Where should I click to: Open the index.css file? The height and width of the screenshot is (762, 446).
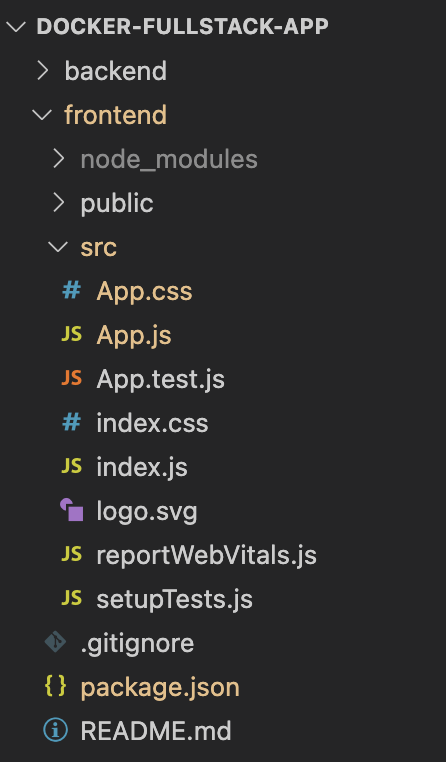pos(152,423)
